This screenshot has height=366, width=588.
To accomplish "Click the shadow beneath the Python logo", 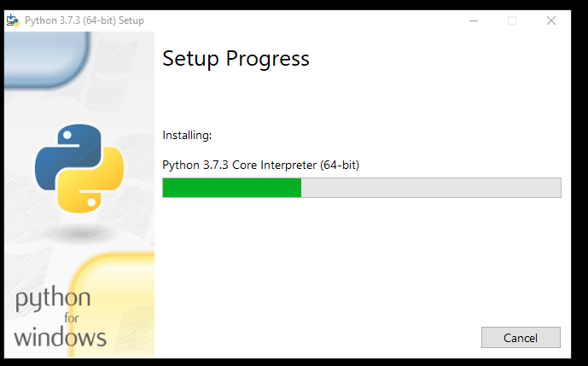I will pyautogui.click(x=80, y=234).
